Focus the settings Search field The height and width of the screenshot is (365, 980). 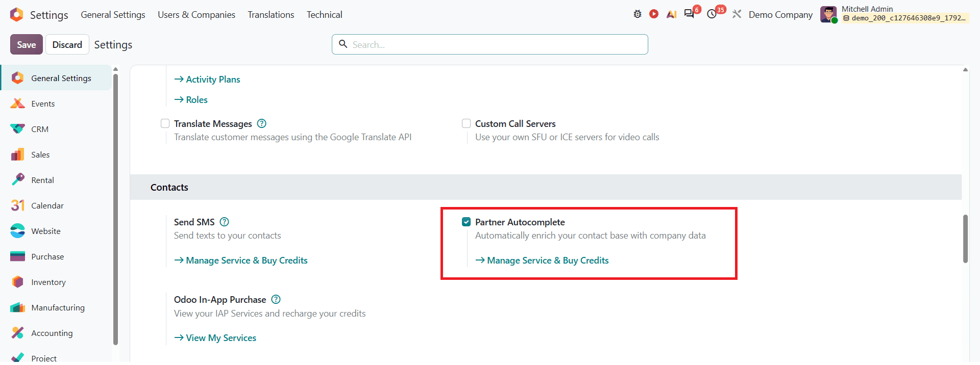pyautogui.click(x=490, y=44)
